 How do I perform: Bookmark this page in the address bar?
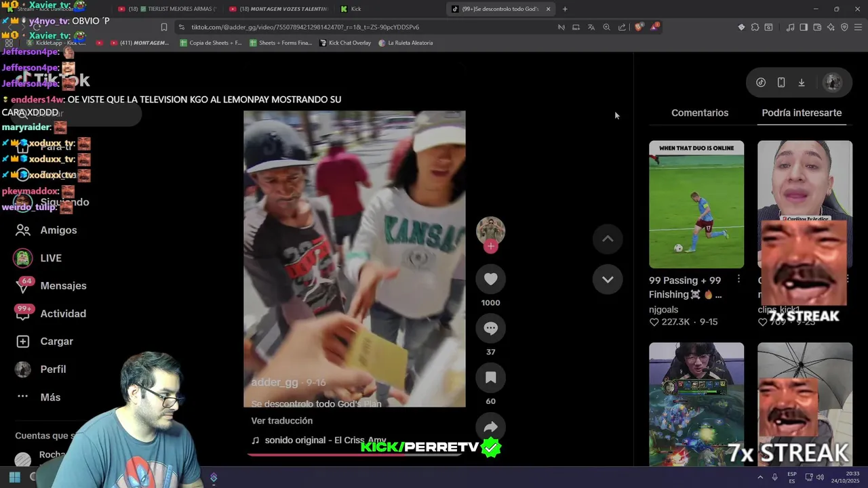163,27
